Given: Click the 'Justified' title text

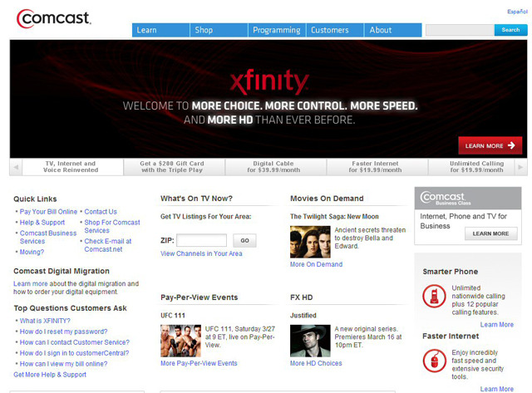Looking at the screenshot, I should point(303,316).
